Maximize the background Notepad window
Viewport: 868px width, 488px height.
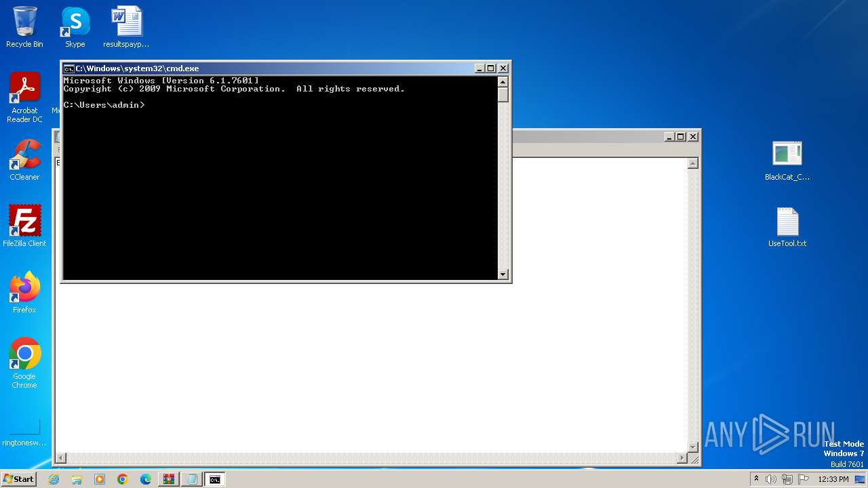[681, 137]
